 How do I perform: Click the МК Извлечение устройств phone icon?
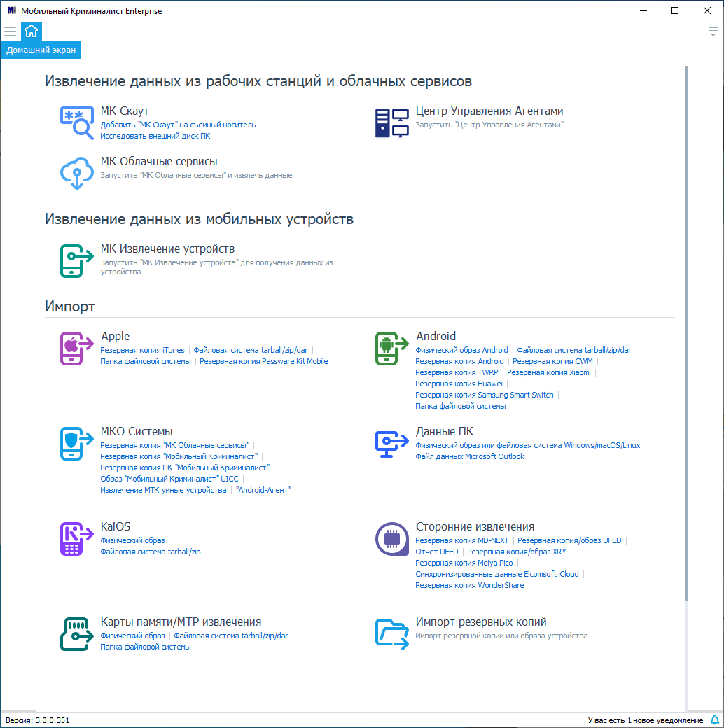click(77, 261)
